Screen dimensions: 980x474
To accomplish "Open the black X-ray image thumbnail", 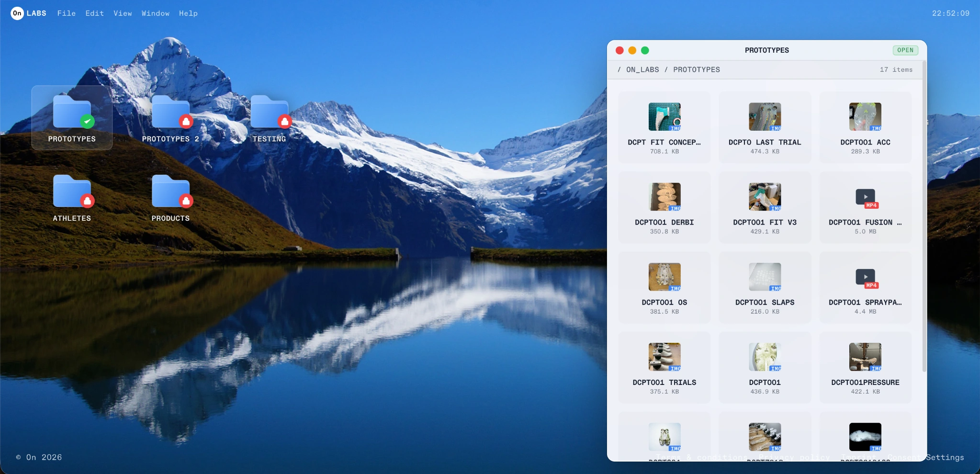I will 865,437.
